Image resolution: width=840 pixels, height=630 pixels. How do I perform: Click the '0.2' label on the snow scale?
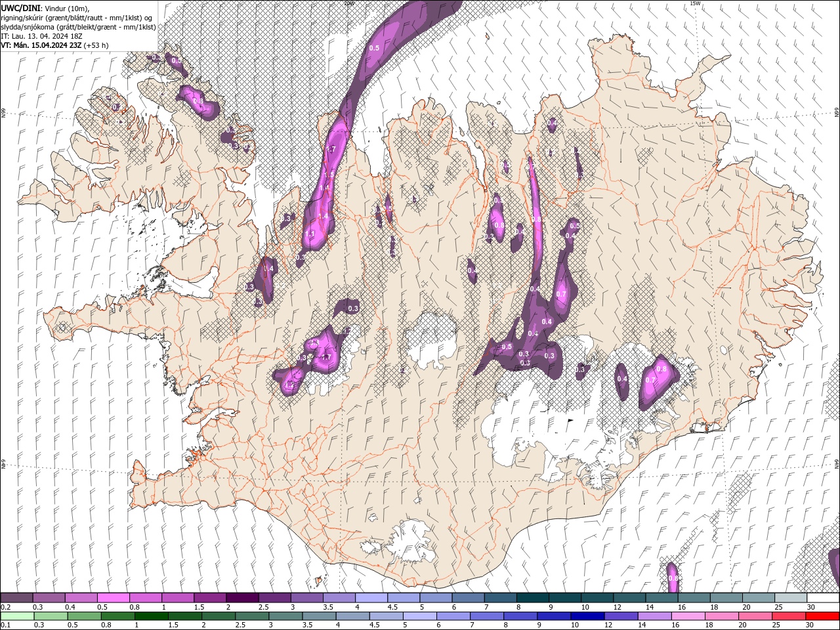pos(6,607)
